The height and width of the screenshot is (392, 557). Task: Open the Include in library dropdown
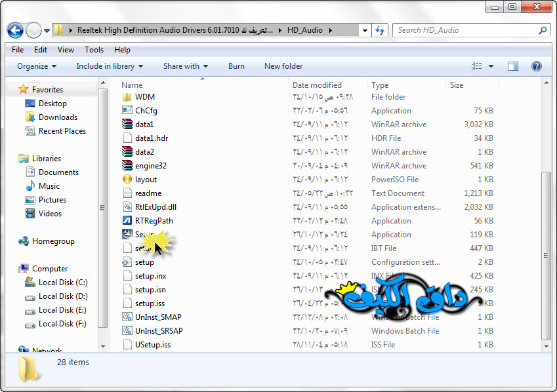pyautogui.click(x=109, y=66)
